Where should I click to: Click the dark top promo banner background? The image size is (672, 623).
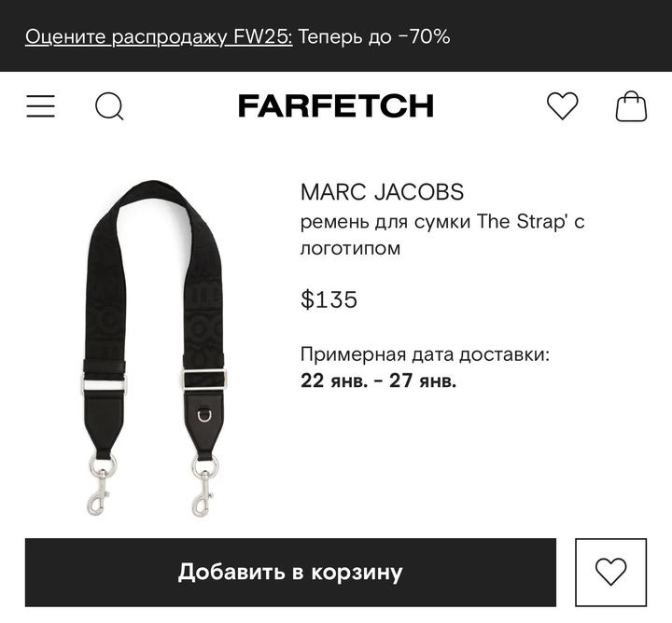click(557, 36)
